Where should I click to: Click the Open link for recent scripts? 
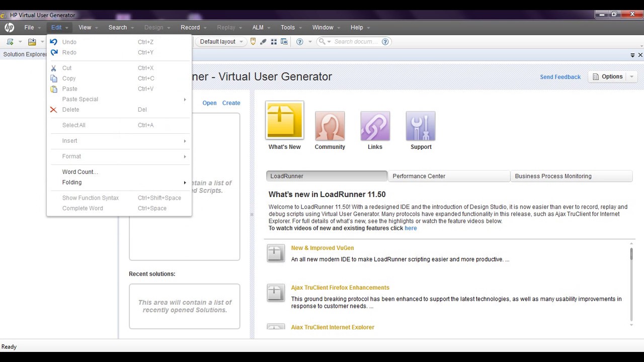[209, 103]
